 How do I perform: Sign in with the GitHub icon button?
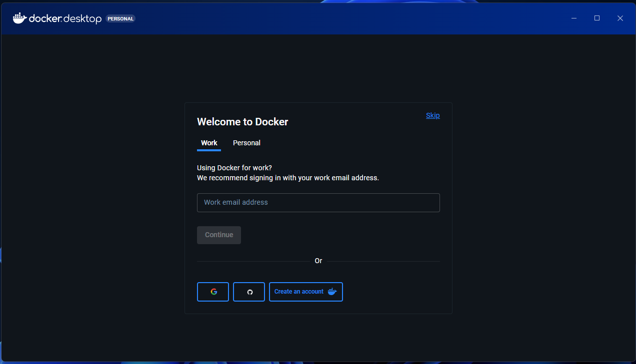pyautogui.click(x=249, y=292)
